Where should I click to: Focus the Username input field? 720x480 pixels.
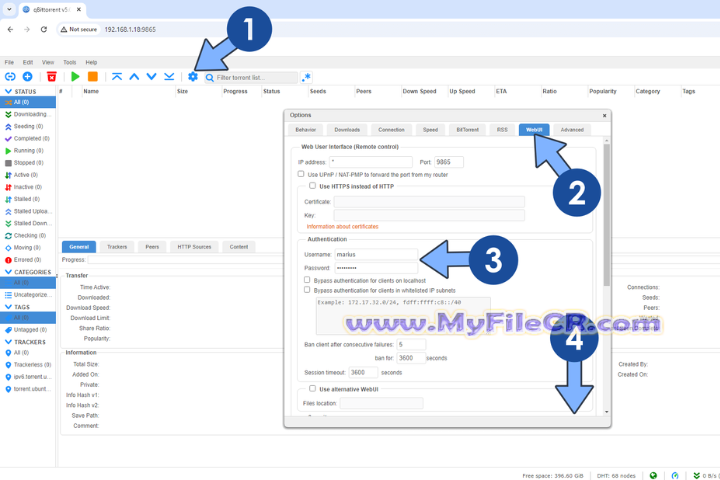coord(376,254)
